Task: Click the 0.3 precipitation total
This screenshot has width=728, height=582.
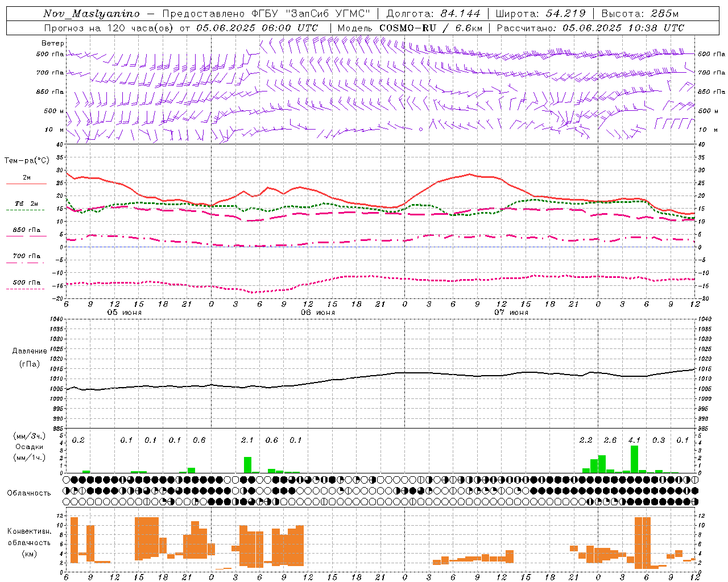Action: [x=659, y=440]
